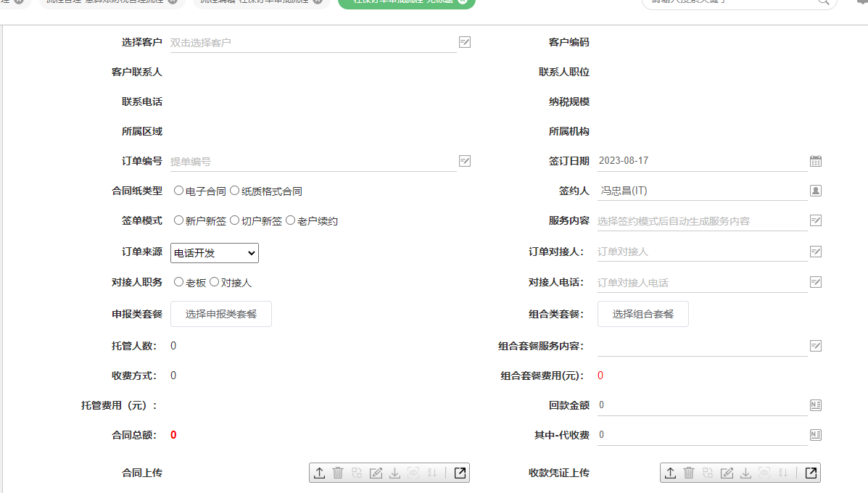
Task: Select 新户新签 signing mode
Action: pos(178,220)
